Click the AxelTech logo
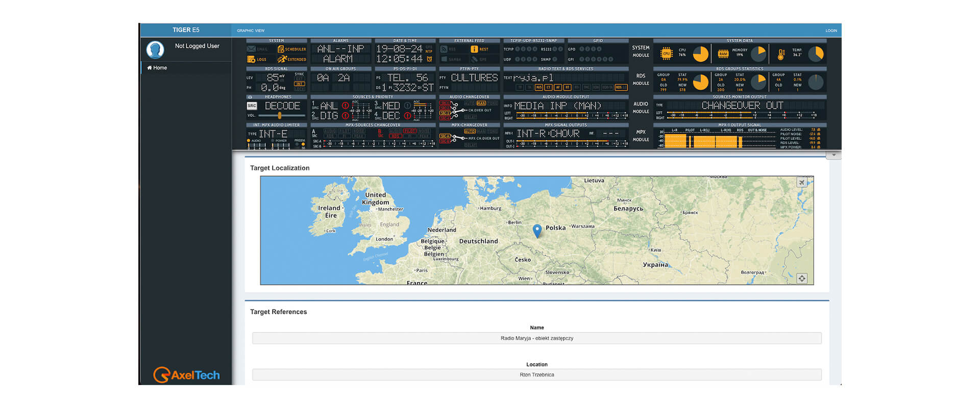 (x=186, y=375)
